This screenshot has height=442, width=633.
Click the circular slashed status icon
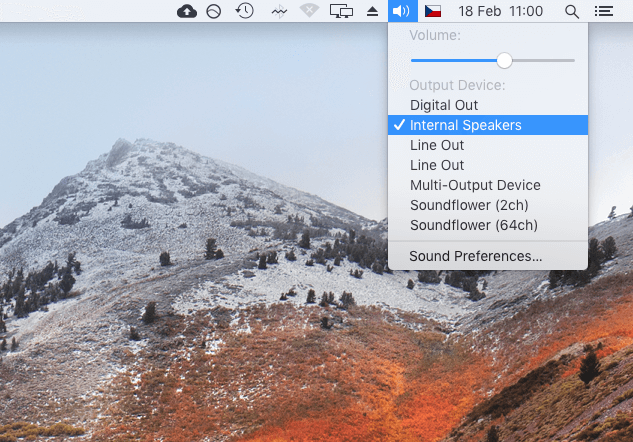(x=213, y=11)
